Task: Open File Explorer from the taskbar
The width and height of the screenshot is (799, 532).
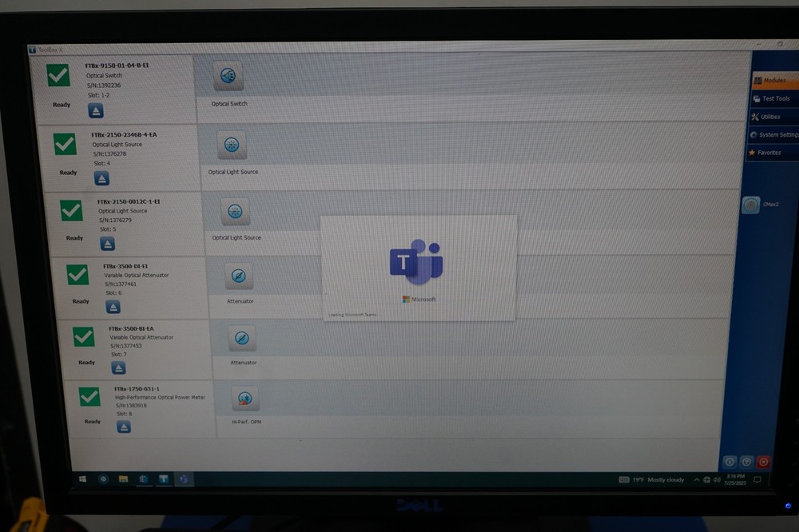Action: coord(123,478)
